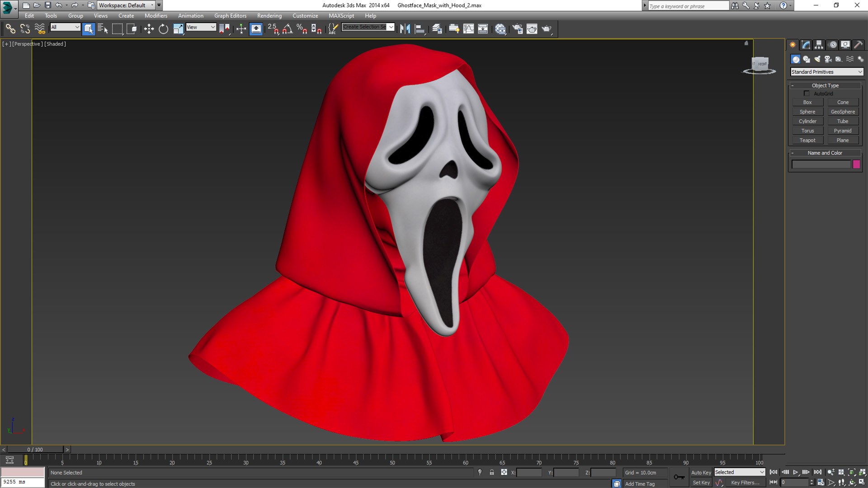
Task: Choose the Select and Scale tool
Action: [178, 29]
